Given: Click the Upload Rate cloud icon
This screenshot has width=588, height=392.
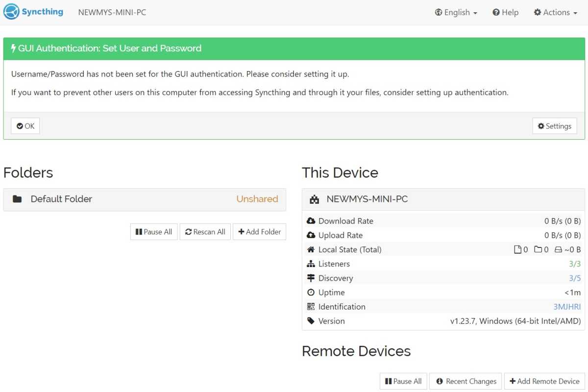Looking at the screenshot, I should pos(311,235).
